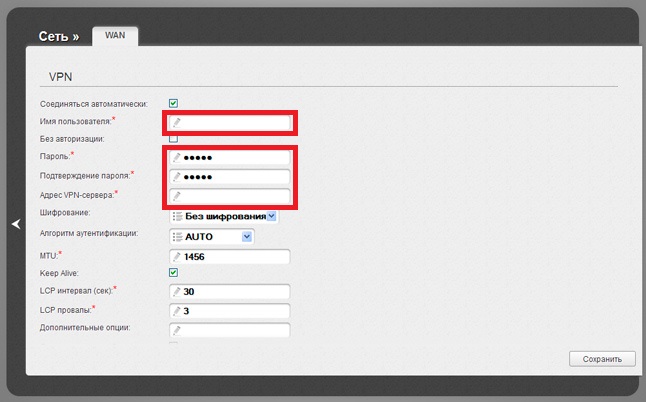Screen dimensions: 646x402
Task: Switch to the WAN tab
Action: tap(115, 35)
